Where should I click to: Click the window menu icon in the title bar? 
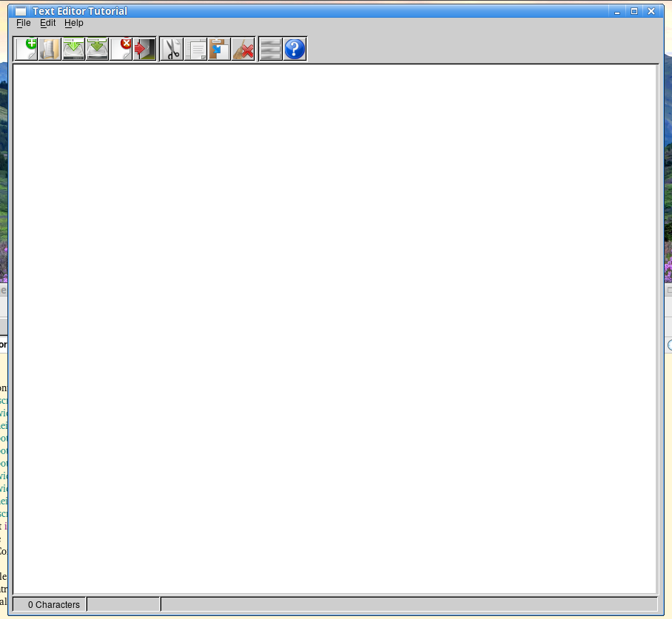click(21, 11)
